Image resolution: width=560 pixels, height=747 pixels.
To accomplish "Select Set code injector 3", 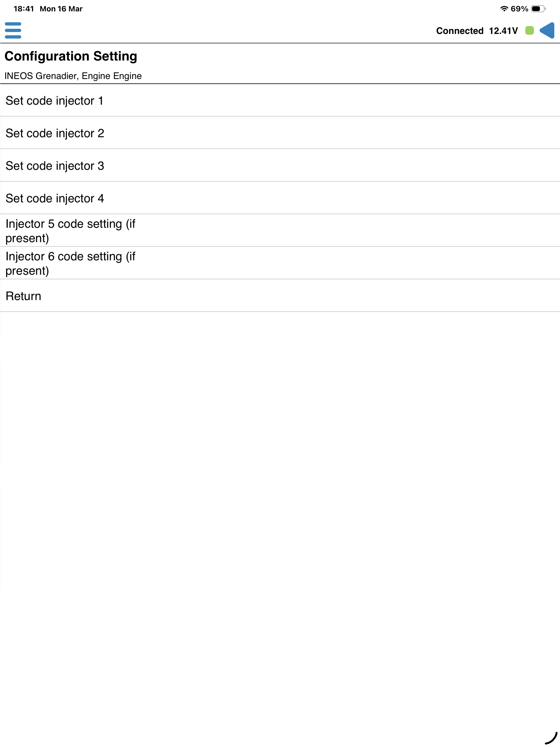I will (x=55, y=166).
